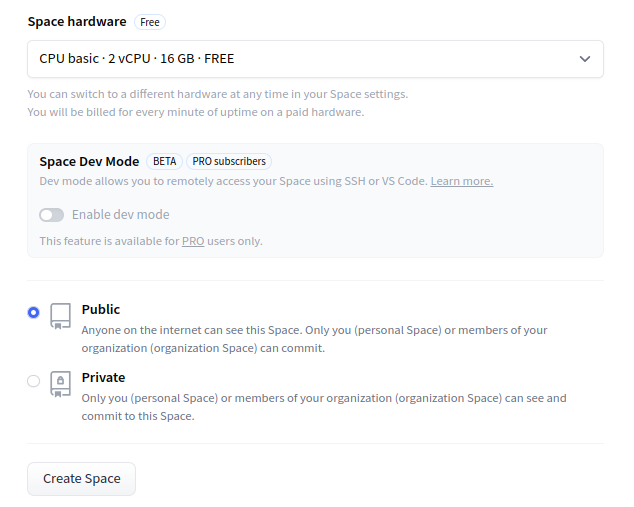Viewport: 634px width, 507px height.
Task: Click the chevron arrow on hardware selector
Action: [585, 59]
